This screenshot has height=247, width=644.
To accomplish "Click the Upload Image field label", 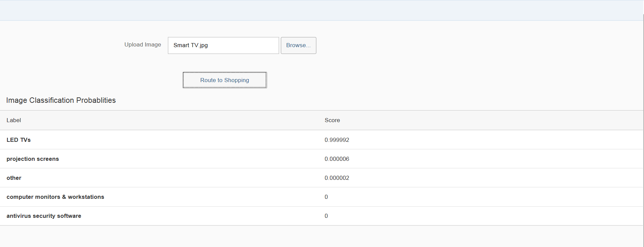I will (142, 45).
